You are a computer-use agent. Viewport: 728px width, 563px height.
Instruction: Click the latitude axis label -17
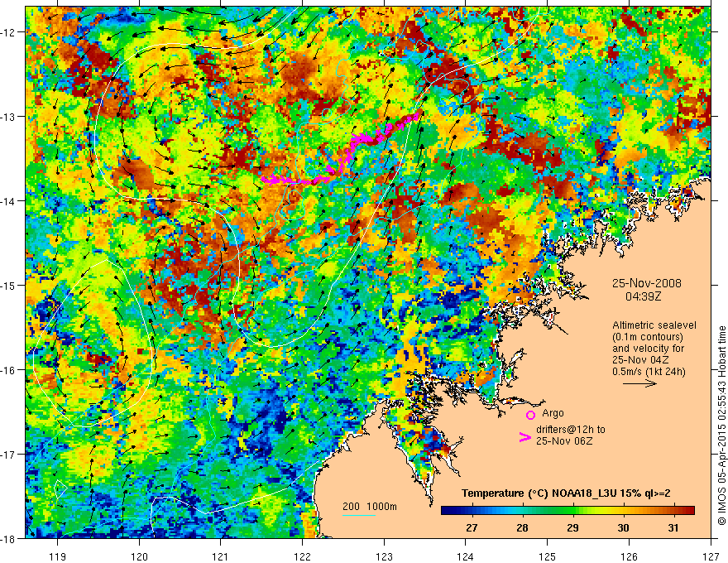pyautogui.click(x=8, y=455)
